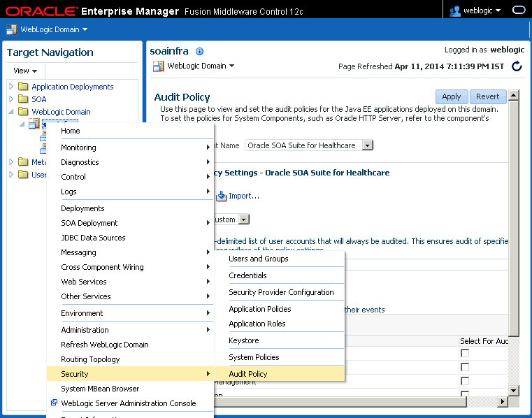Select Credentials in Security submenu
The width and height of the screenshot is (532, 418).
coord(280,275)
